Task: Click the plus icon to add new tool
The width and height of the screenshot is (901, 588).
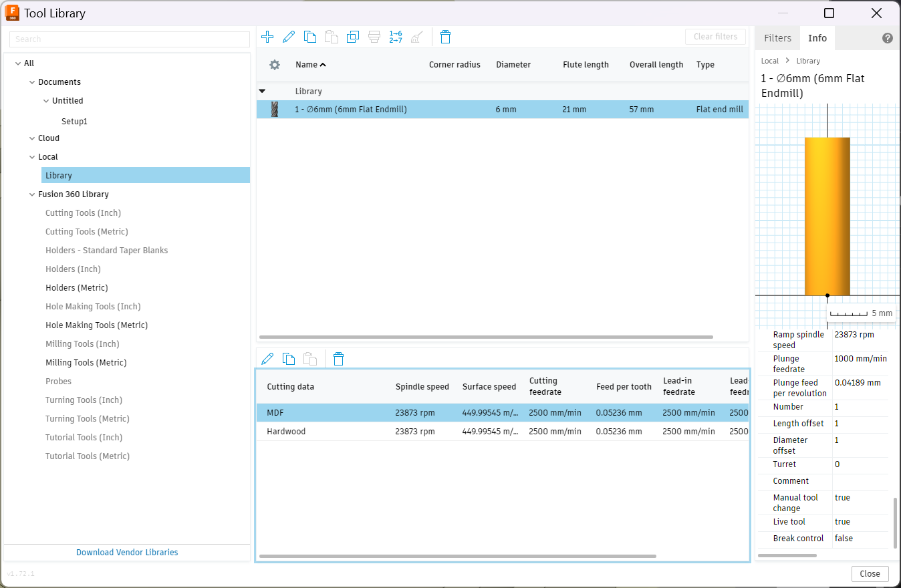Action: point(267,37)
